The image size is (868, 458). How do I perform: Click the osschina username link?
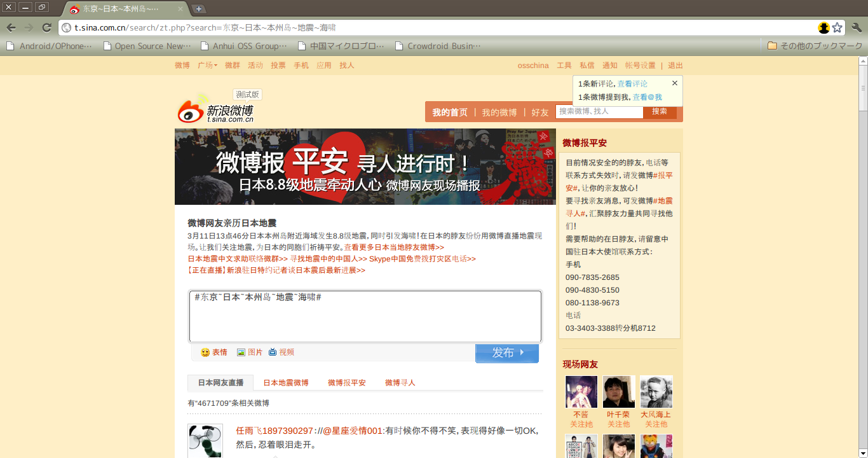[x=533, y=66]
